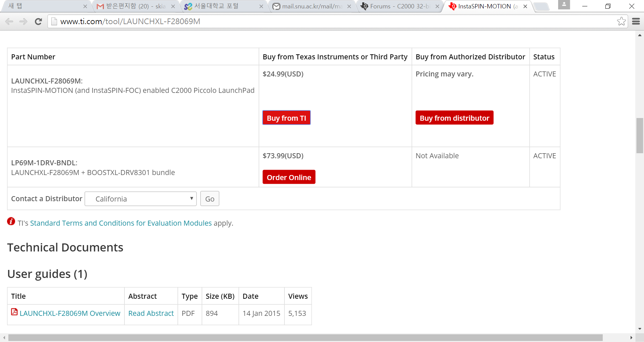Bookmark this page using the star icon

(x=621, y=21)
